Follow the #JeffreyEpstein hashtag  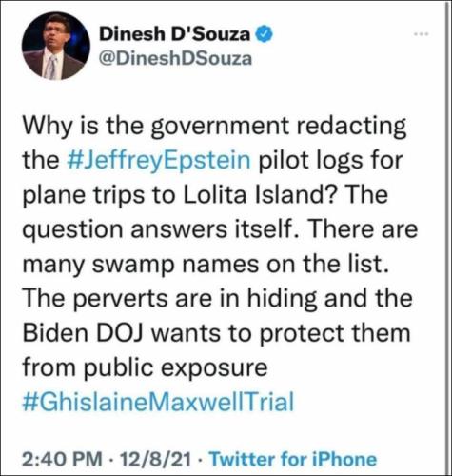[x=159, y=161]
